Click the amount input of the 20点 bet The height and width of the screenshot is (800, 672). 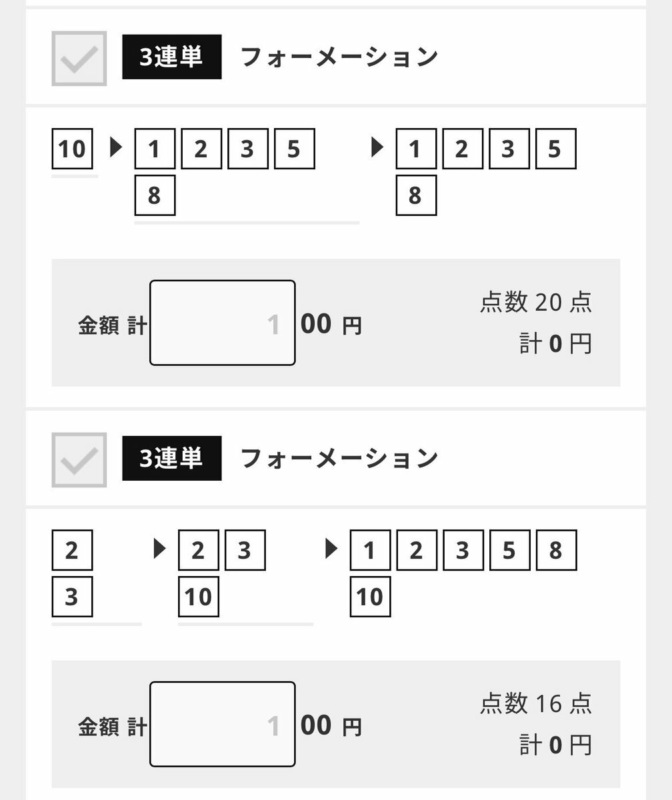pos(223,323)
